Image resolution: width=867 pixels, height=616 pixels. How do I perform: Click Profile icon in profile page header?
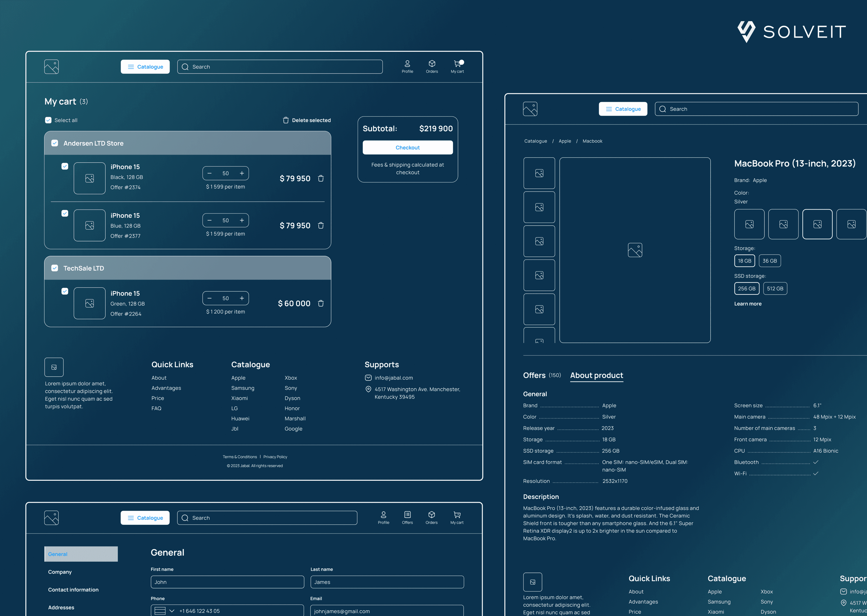tap(383, 518)
